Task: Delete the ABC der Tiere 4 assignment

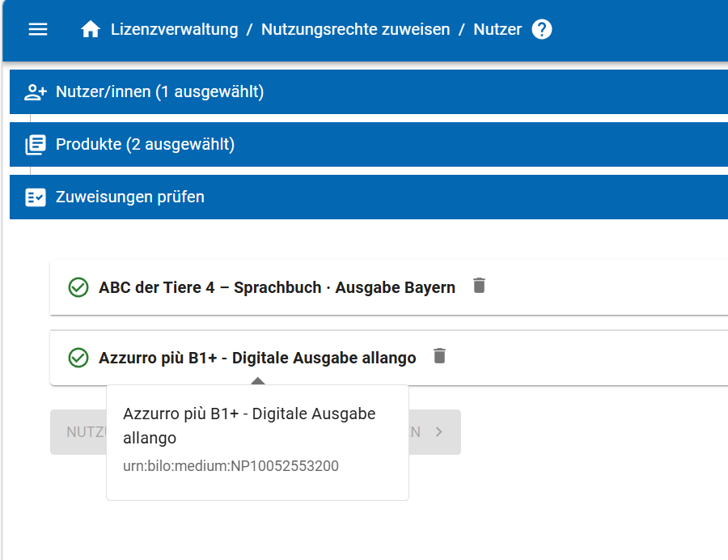Action: pos(480,286)
